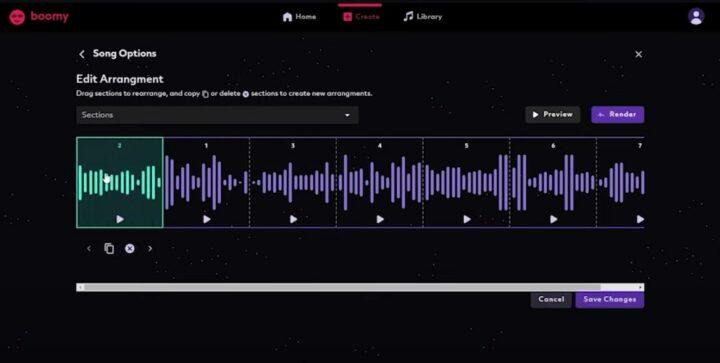Play section 1 preview
This screenshot has height=363, width=720.
207,219
